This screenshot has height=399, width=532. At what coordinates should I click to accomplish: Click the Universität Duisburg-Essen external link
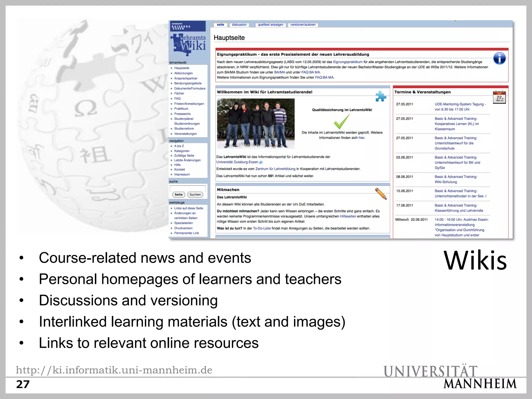[x=239, y=162]
